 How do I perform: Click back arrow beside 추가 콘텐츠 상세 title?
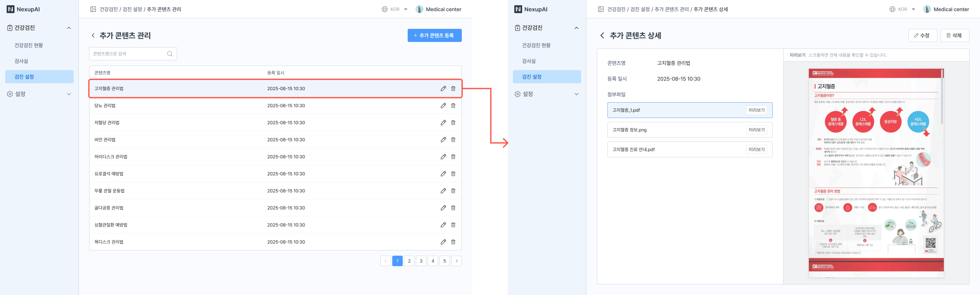point(602,36)
